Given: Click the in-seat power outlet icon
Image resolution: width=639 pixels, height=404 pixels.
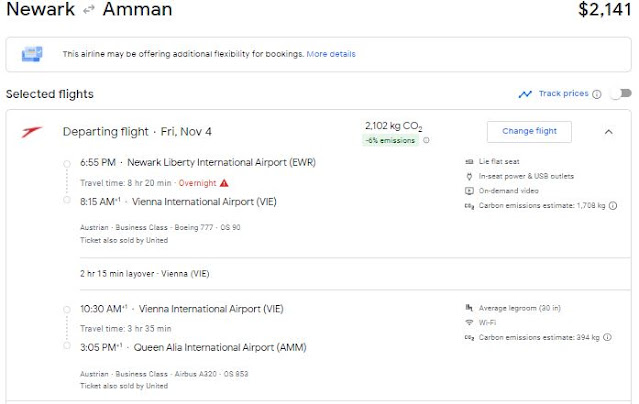Looking at the screenshot, I should 469,176.
